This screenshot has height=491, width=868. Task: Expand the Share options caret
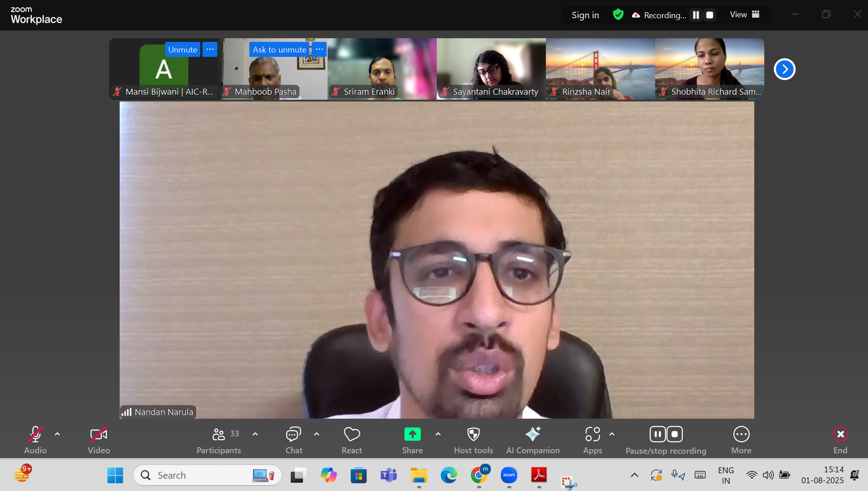(438, 434)
